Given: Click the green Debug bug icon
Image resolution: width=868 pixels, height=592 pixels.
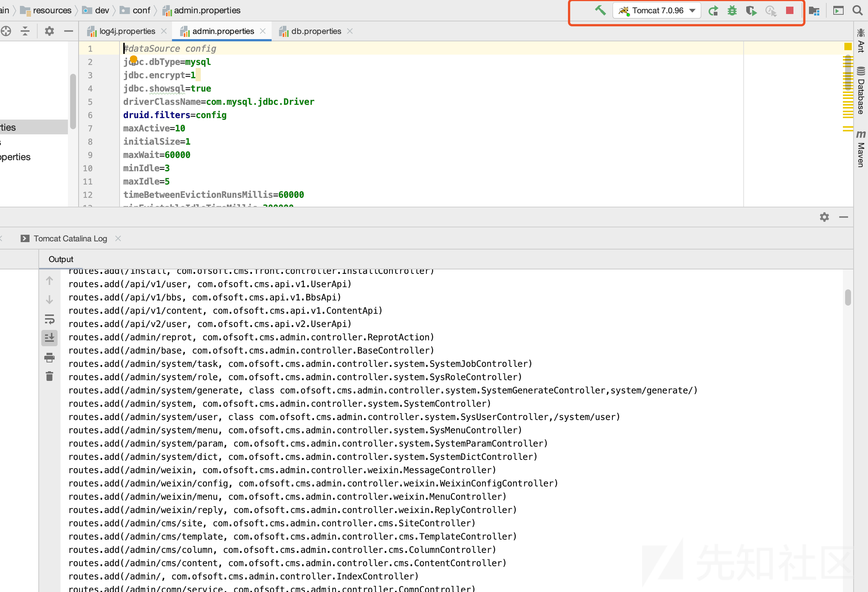Looking at the screenshot, I should coord(732,10).
